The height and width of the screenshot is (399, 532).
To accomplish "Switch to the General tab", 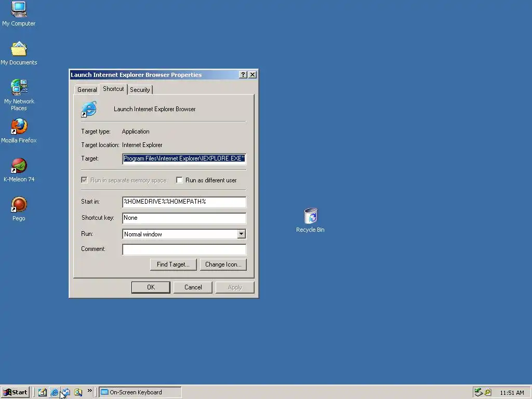I will pyautogui.click(x=87, y=90).
